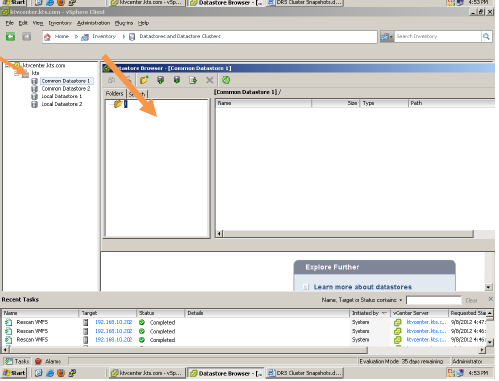Click the root folder icon in Folders pane
The height and width of the screenshot is (381, 499).
pyautogui.click(x=118, y=104)
